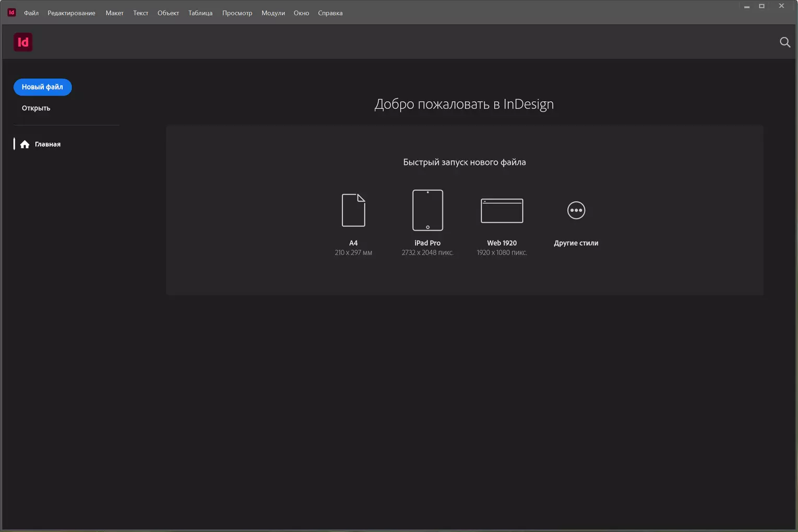Open the search magnifier icon
798x532 pixels.
tap(785, 42)
